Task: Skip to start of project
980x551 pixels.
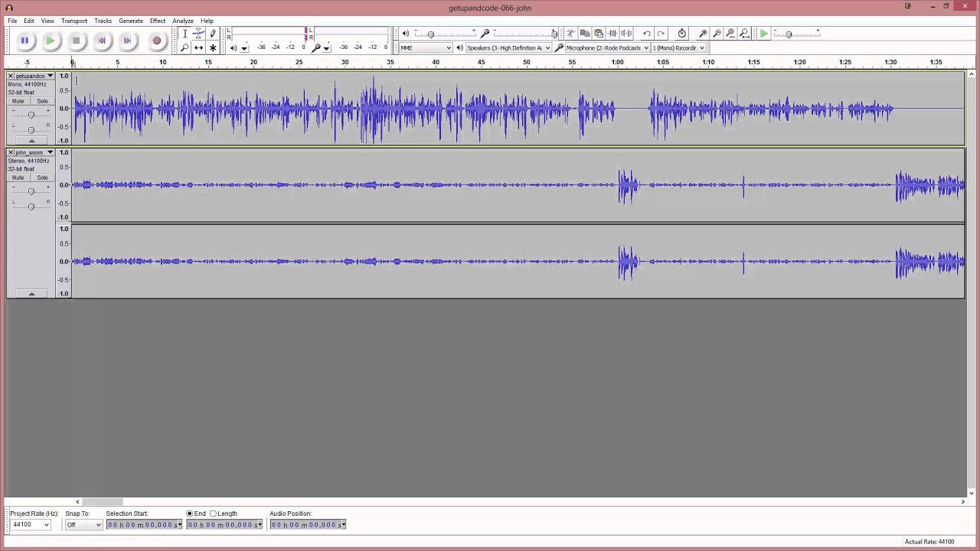Action: point(102,41)
